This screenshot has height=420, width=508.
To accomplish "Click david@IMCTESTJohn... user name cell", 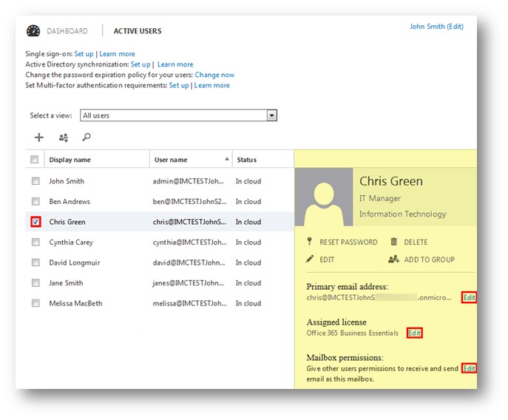I will (189, 262).
